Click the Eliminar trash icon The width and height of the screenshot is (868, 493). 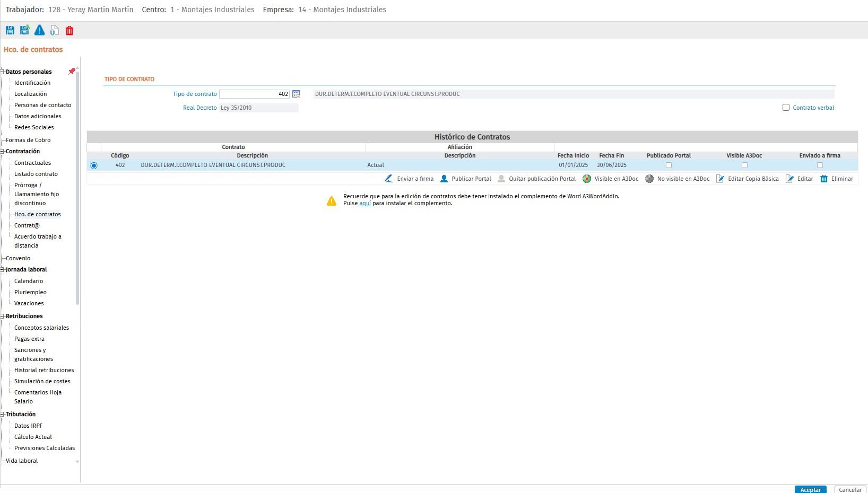pyautogui.click(x=824, y=179)
